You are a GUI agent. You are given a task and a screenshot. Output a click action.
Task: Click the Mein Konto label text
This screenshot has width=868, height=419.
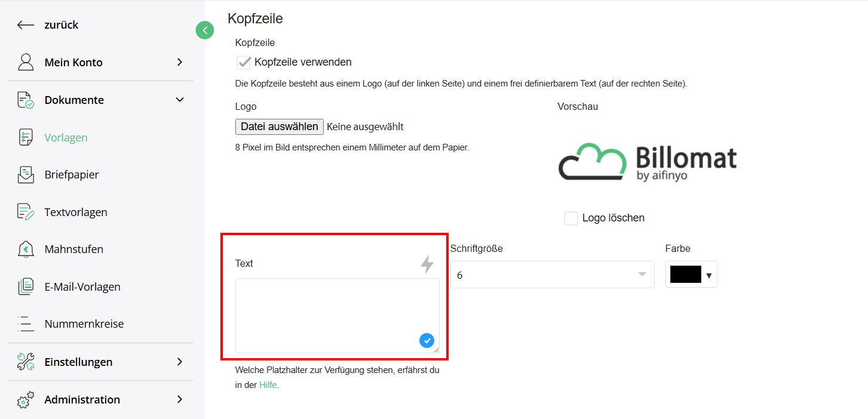[73, 62]
